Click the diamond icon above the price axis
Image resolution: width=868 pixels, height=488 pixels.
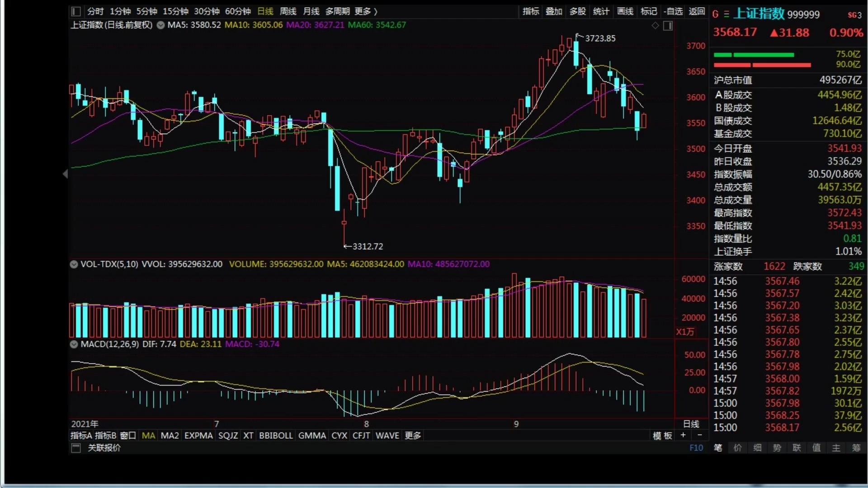pyautogui.click(x=655, y=26)
